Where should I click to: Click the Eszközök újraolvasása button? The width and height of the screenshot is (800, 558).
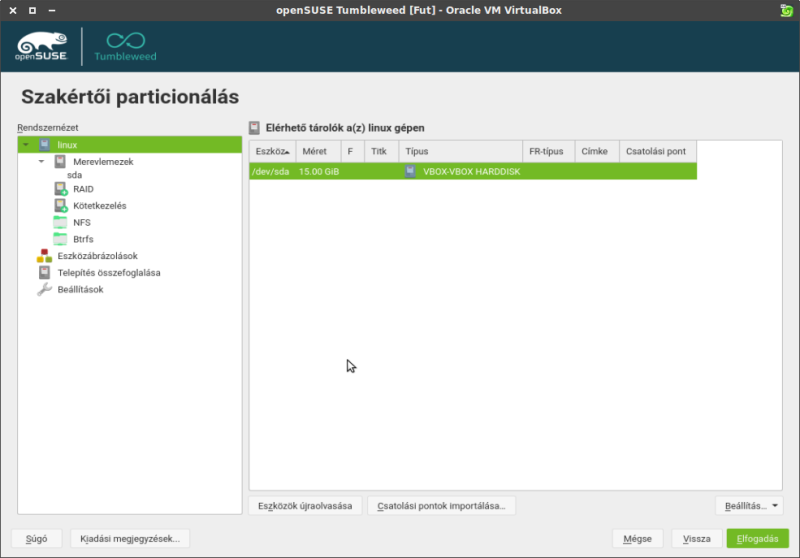[x=304, y=506]
